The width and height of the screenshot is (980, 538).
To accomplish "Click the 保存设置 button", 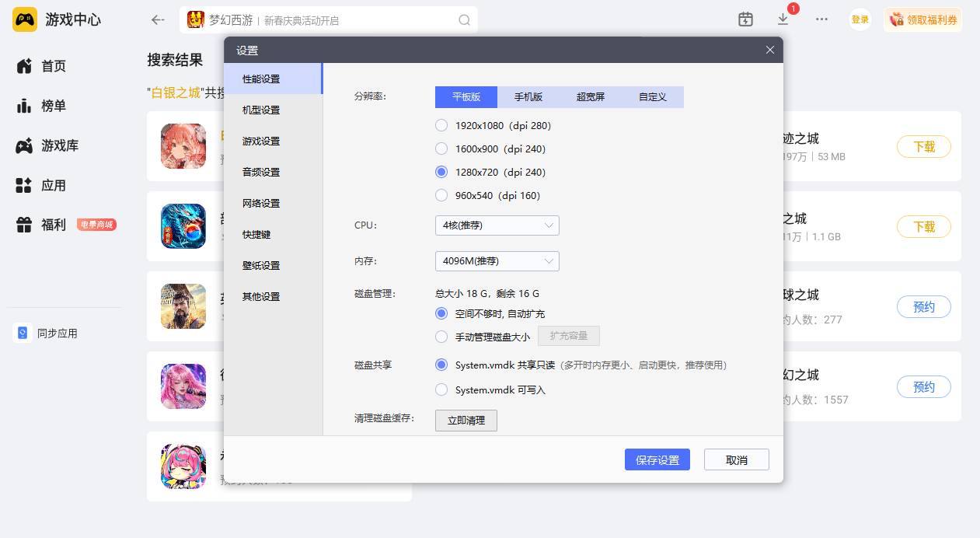I will click(x=657, y=459).
